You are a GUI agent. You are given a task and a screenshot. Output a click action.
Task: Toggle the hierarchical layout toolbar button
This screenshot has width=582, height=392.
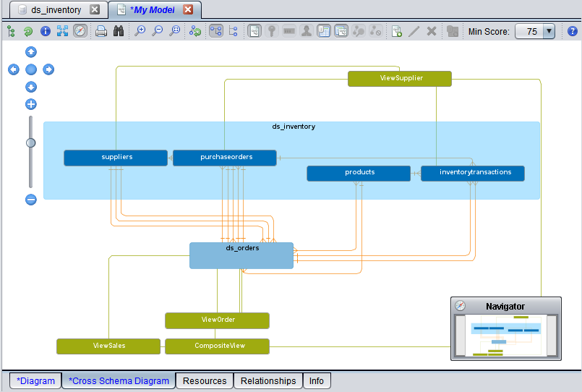215,31
